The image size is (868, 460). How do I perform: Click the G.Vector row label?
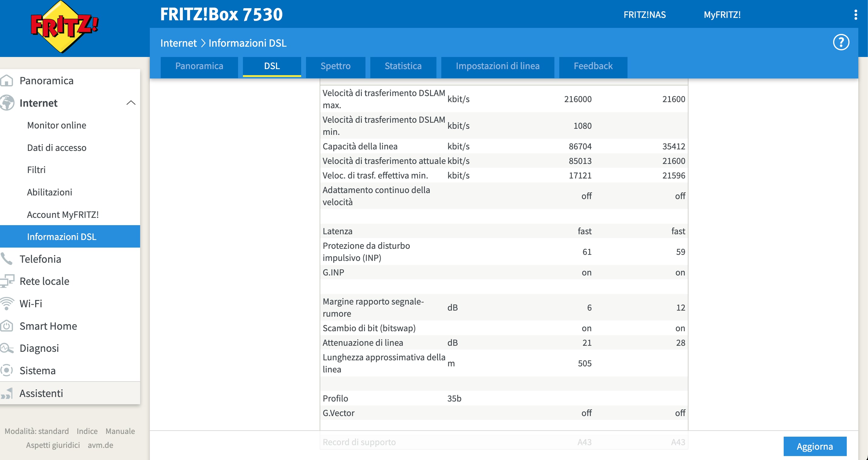pyautogui.click(x=338, y=413)
